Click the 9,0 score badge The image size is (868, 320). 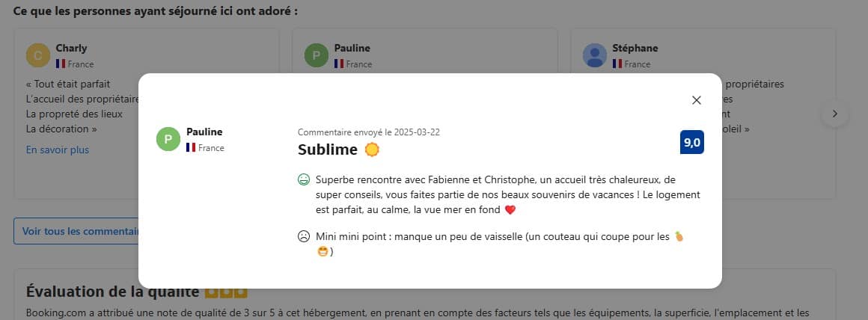pyautogui.click(x=692, y=142)
